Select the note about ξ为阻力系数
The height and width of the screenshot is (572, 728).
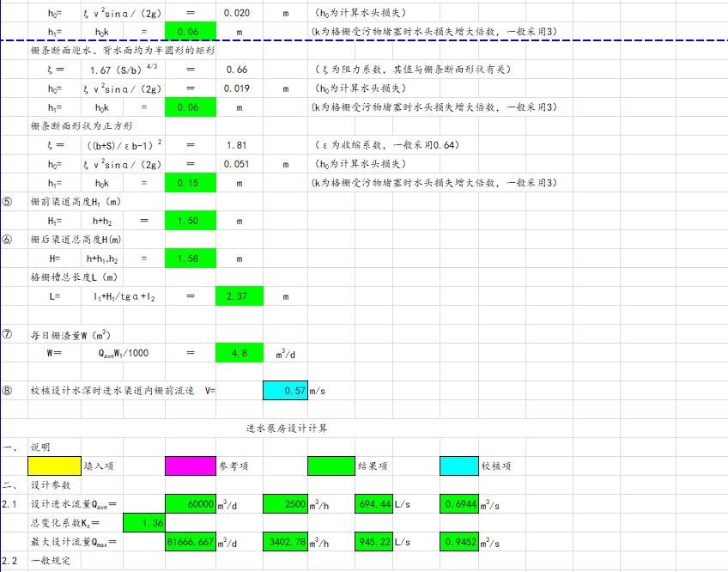[413, 70]
